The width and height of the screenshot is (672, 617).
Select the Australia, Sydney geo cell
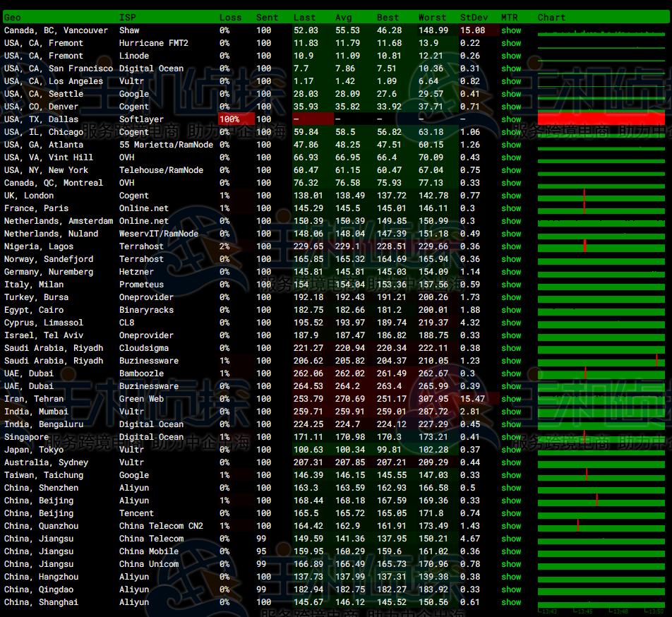pyautogui.click(x=46, y=462)
